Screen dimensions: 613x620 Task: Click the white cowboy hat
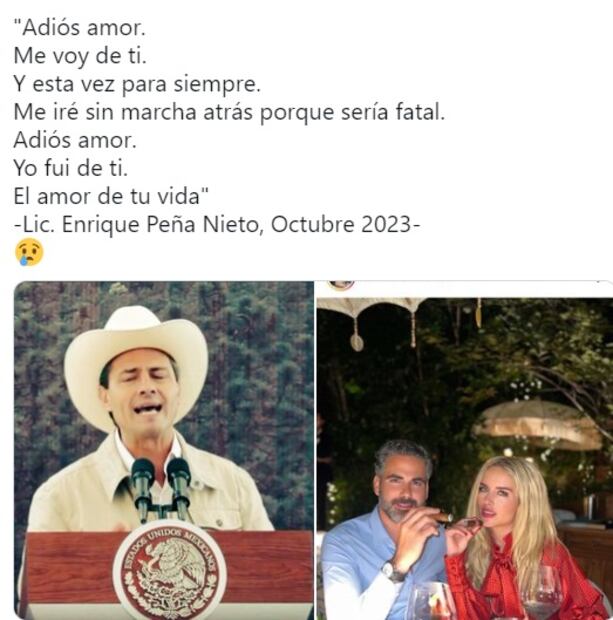(x=136, y=366)
